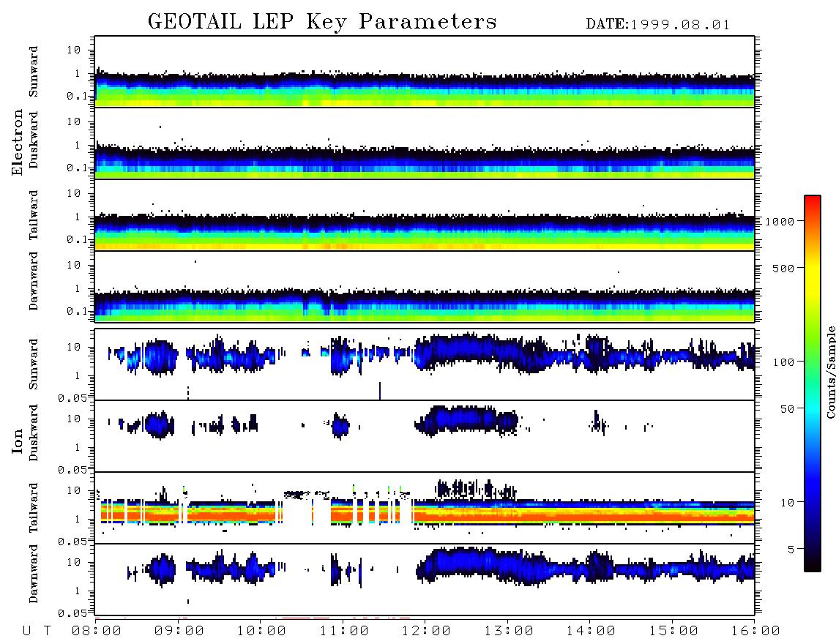
Task: Select the Electron Duskward axis label
Action: point(34,141)
